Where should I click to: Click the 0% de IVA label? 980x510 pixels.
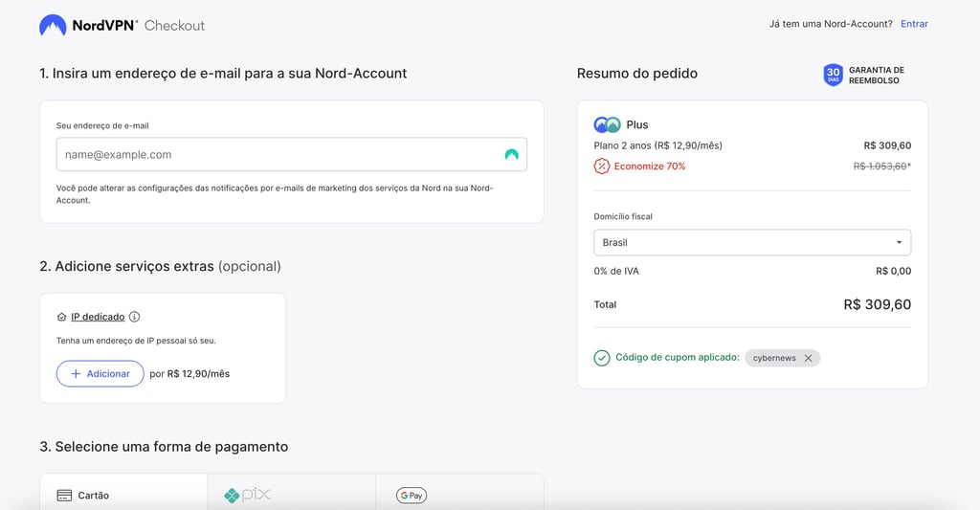(x=615, y=271)
